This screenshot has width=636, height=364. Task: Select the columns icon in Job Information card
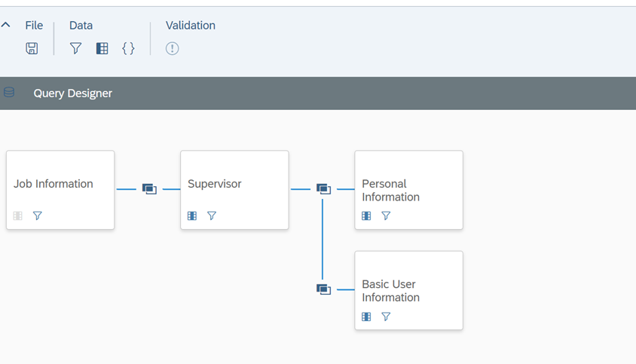pyautogui.click(x=18, y=216)
